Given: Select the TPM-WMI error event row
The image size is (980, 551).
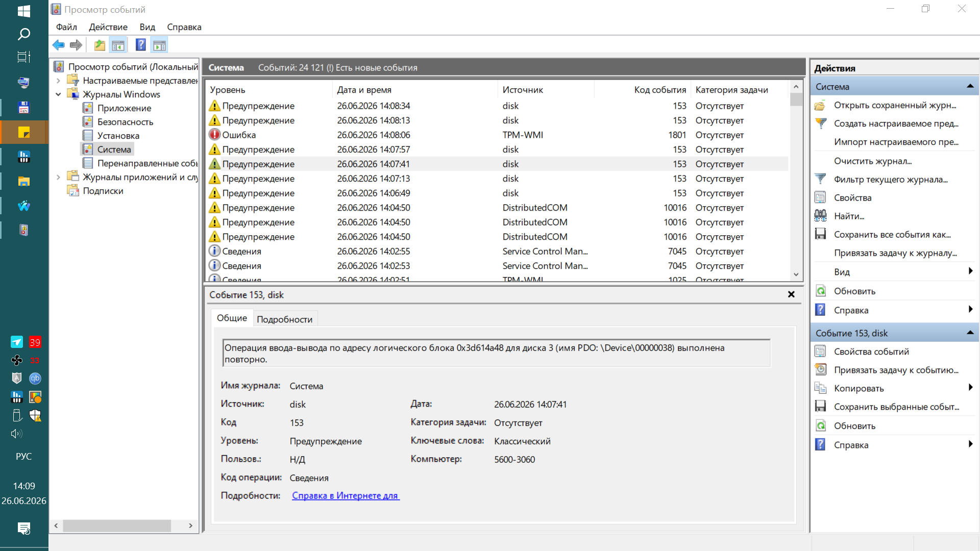Looking at the screenshot, I should point(498,135).
